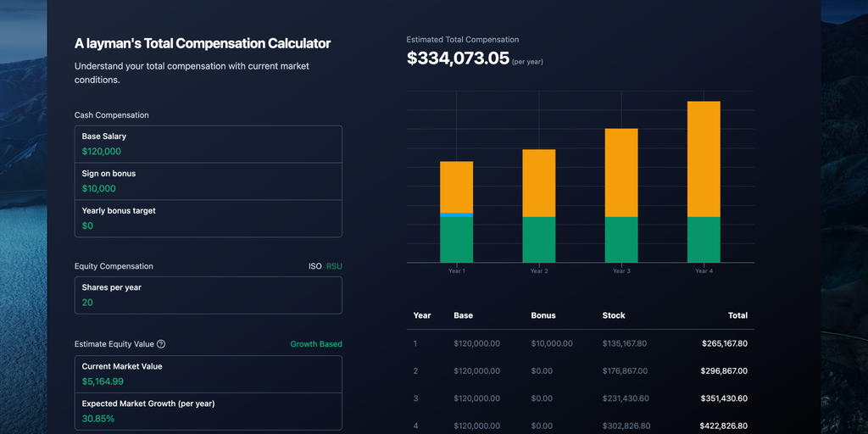The width and height of the screenshot is (868, 434).
Task: Click the Stock column header in table
Action: click(614, 315)
